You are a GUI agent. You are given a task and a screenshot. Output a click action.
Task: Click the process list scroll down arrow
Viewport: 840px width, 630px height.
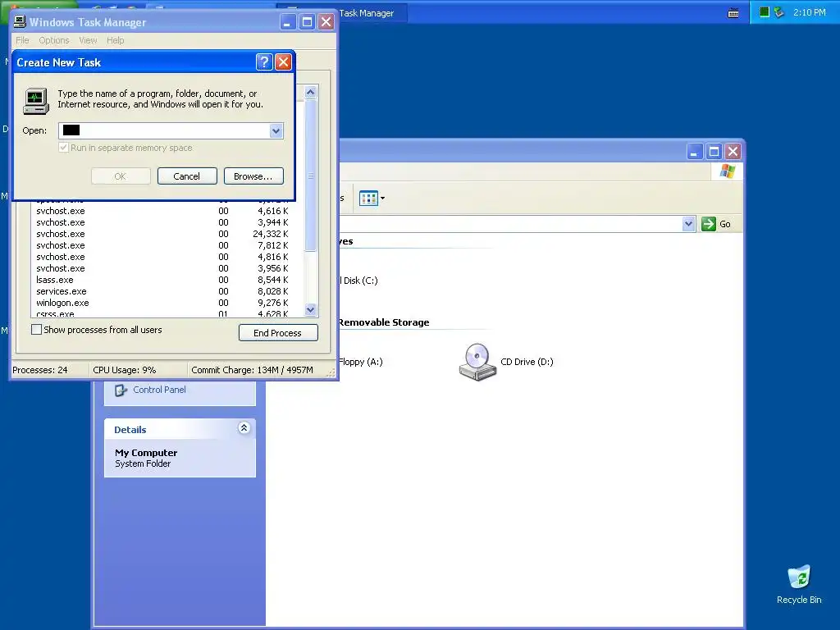(310, 309)
